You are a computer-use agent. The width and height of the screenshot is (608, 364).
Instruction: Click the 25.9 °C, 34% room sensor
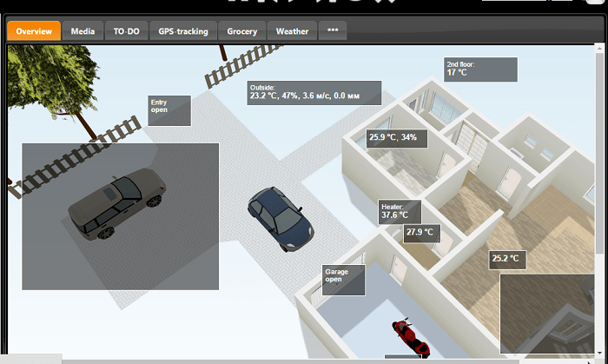pyautogui.click(x=396, y=137)
